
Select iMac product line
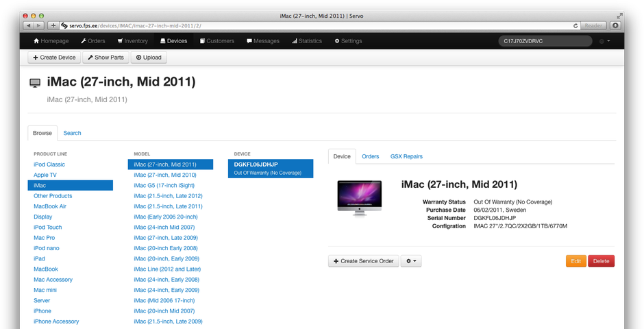pyautogui.click(x=71, y=185)
